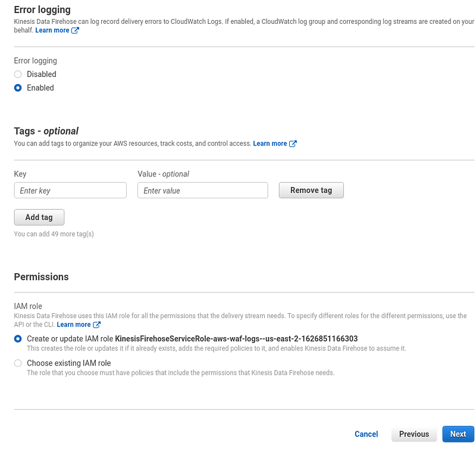The image size is (476, 452).
Task: Select the Disabled error logging radio button
Action: [x=18, y=74]
